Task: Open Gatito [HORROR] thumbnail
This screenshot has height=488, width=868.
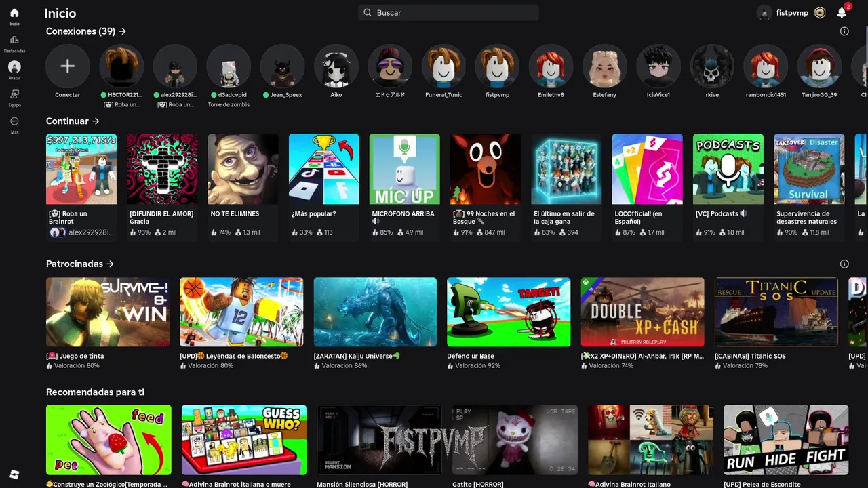Action: tap(515, 440)
